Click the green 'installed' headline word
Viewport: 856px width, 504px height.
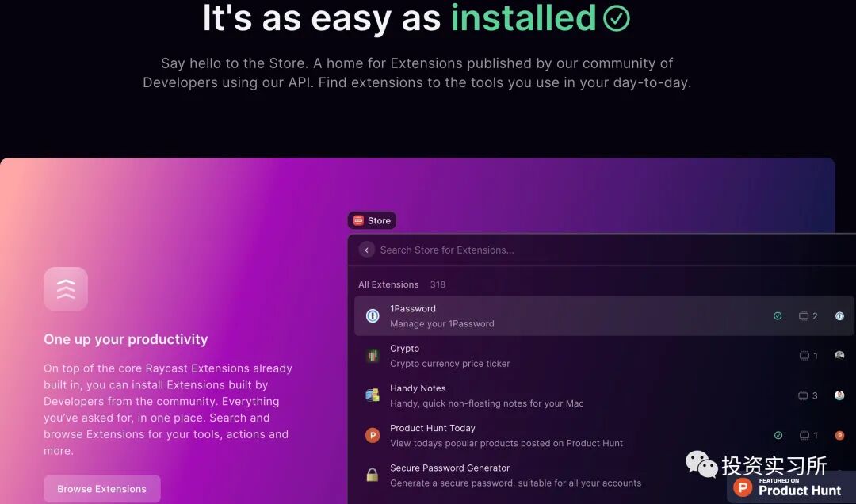(524, 18)
